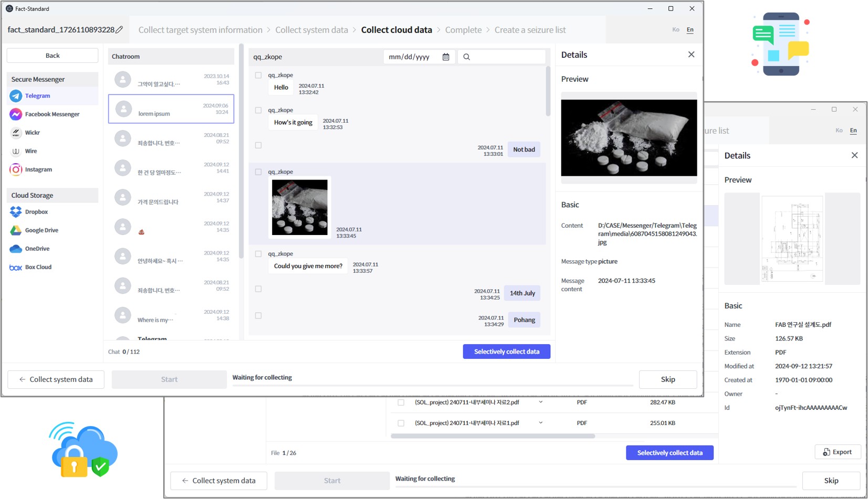
Task: Click the "Could you give me more?" message bubble
Action: [x=308, y=266]
